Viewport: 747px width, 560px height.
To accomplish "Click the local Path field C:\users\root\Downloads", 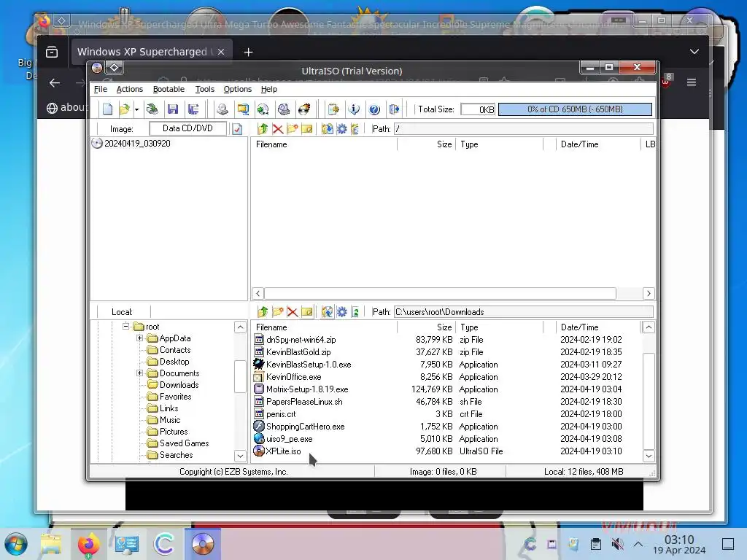I will (x=524, y=312).
